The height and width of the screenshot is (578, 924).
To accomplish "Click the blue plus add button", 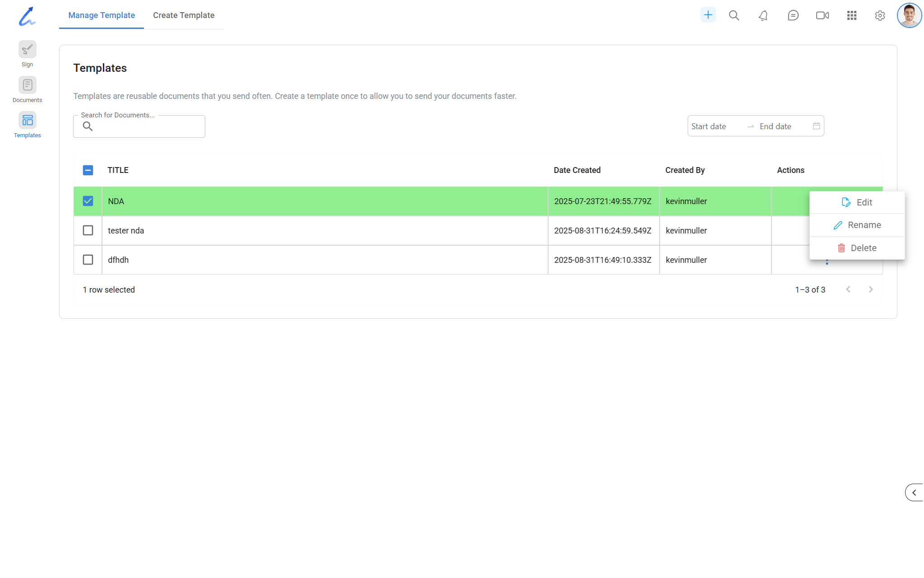I will [708, 15].
